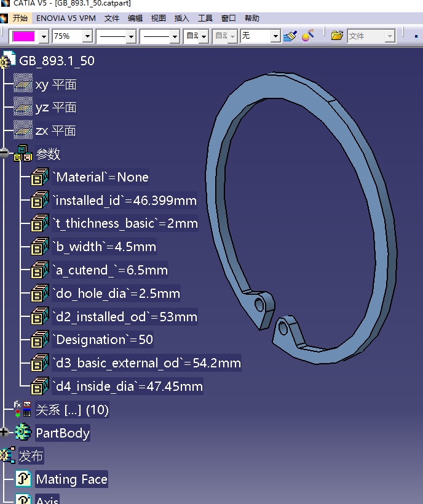Image resolution: width=423 pixels, height=504 pixels.
Task: Select `Designation`=50 parameter
Action: [x=103, y=340]
